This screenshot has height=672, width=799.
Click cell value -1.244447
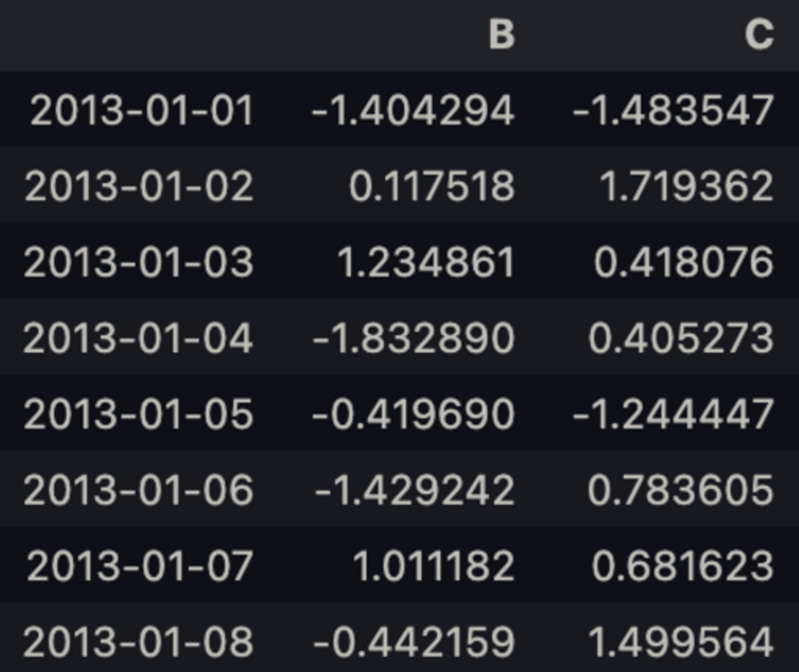pyautogui.click(x=673, y=414)
